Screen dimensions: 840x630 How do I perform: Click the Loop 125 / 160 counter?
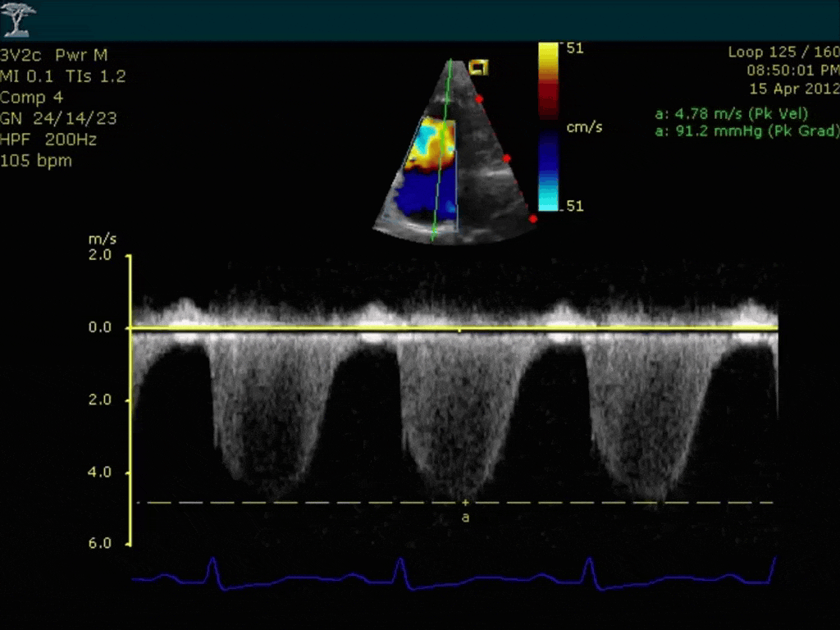point(783,52)
